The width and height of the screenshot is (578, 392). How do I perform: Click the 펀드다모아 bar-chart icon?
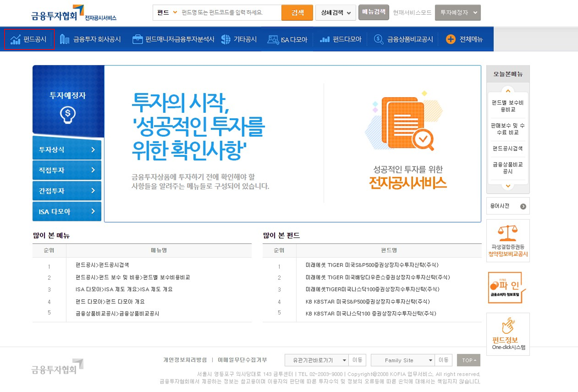(x=325, y=39)
